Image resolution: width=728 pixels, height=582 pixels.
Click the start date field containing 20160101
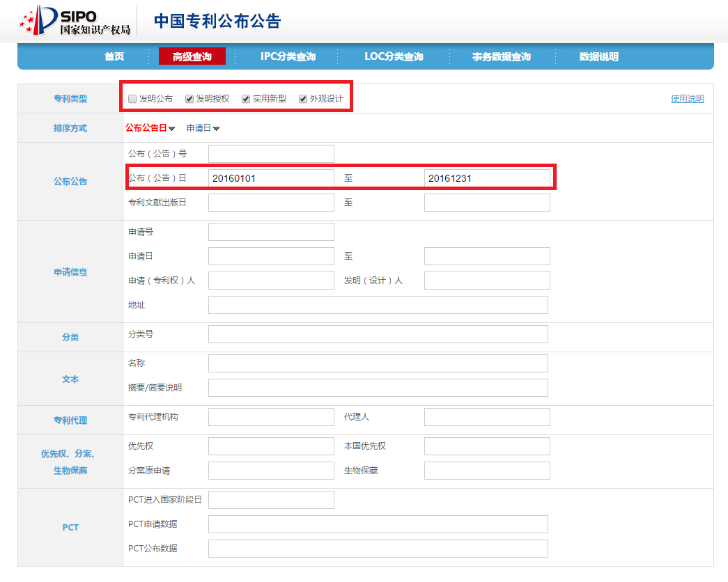point(271,178)
